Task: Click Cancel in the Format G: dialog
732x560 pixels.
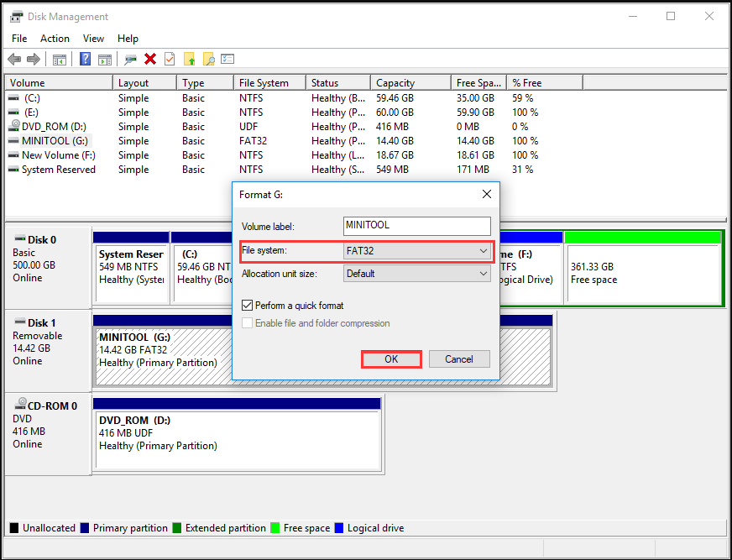Action: (x=459, y=359)
